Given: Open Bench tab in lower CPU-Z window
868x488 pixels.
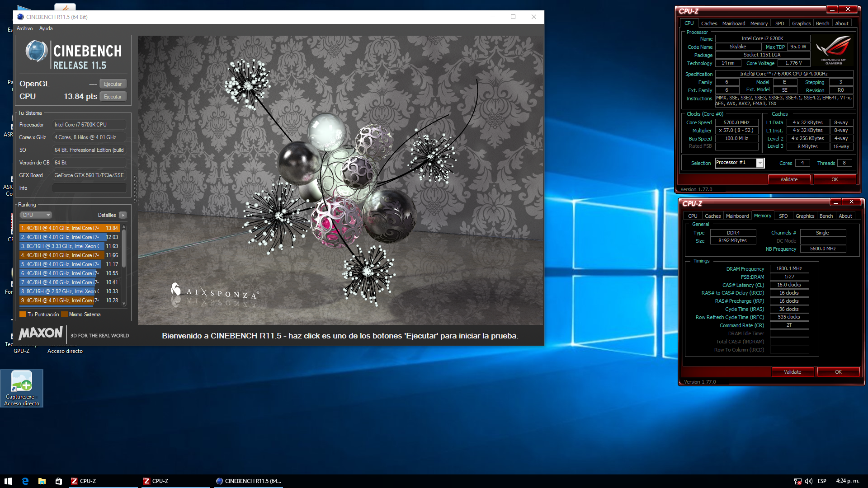Looking at the screenshot, I should click(x=826, y=216).
